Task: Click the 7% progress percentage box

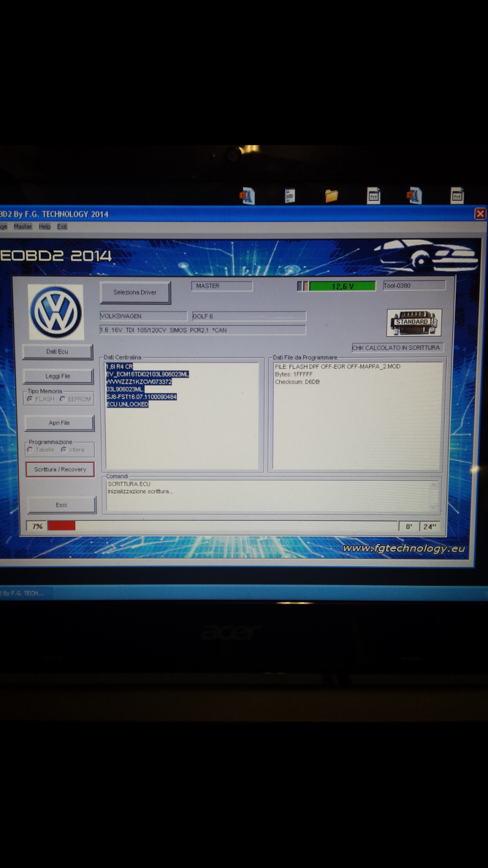Action: coord(37,526)
